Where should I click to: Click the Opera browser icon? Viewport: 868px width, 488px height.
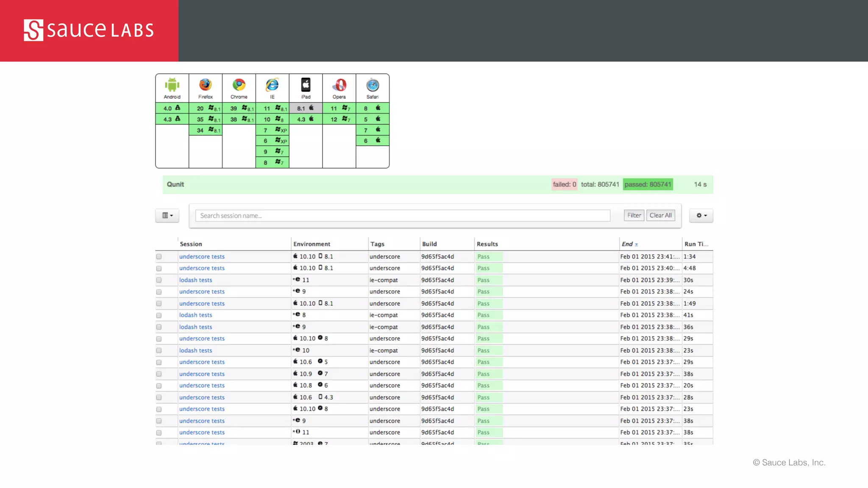click(339, 85)
